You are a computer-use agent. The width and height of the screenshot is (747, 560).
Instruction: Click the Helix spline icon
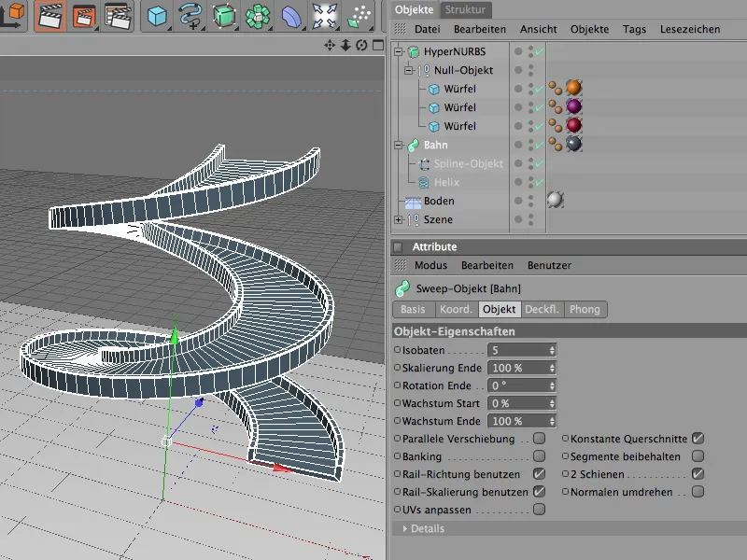423,182
